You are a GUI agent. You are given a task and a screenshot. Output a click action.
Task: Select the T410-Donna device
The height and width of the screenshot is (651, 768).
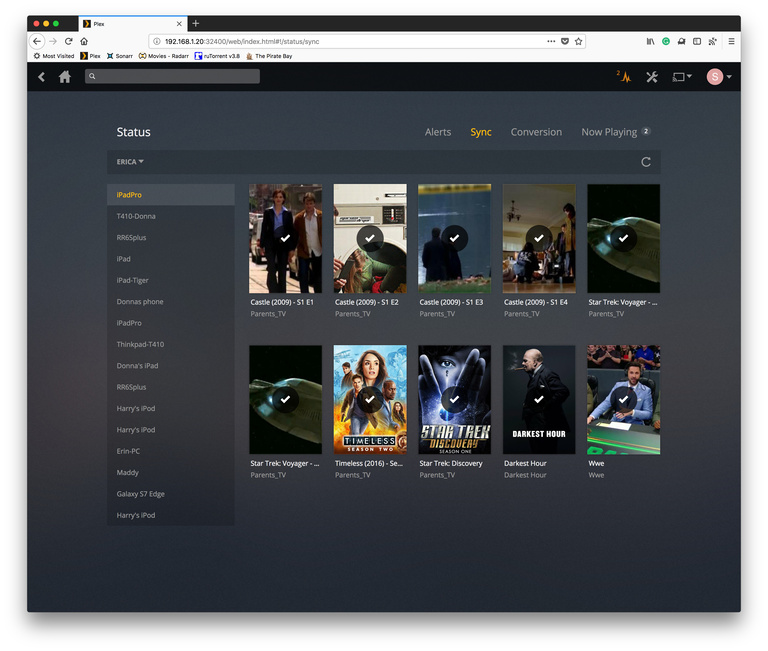tap(170, 217)
